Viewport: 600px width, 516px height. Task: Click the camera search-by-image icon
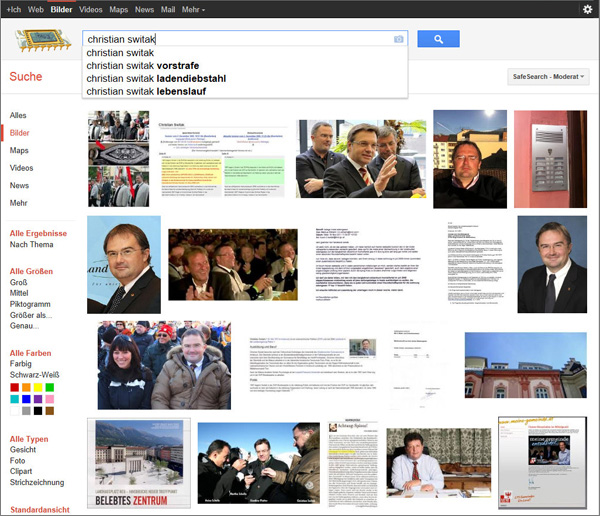[x=399, y=39]
